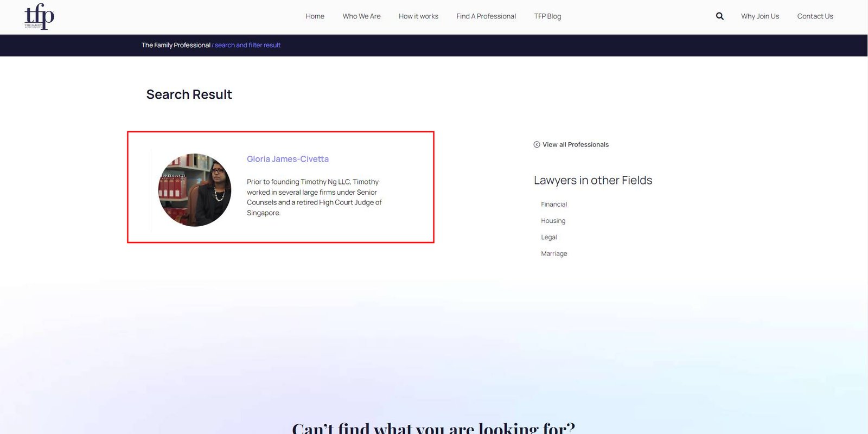Click the lawyer description text
The width and height of the screenshot is (868, 434).
click(x=314, y=197)
